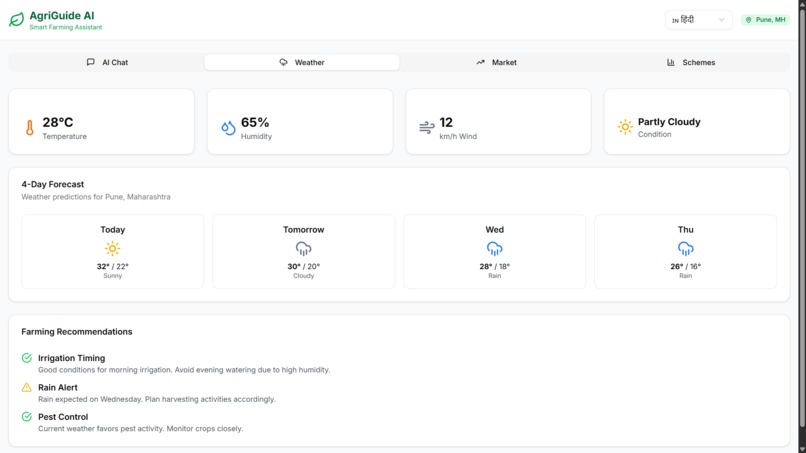806x453 pixels.
Task: Click the Pune, MH location badge
Action: point(765,20)
